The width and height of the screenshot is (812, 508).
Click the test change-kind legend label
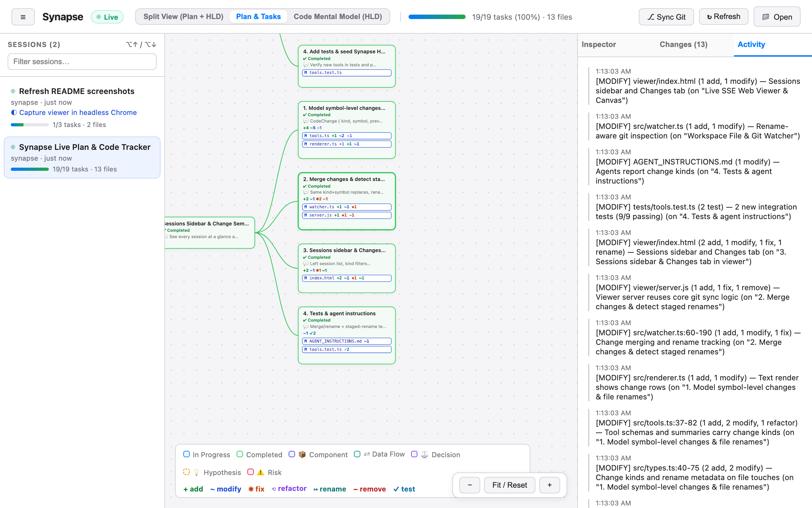coord(404,489)
